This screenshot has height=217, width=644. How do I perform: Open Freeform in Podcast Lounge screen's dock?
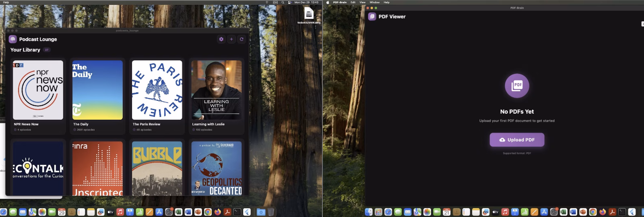101,212
